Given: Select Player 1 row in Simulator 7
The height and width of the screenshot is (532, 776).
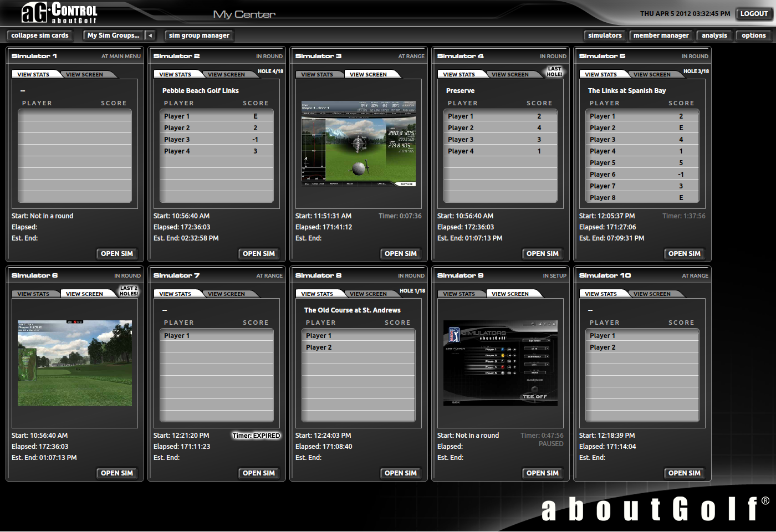Looking at the screenshot, I should click(x=217, y=336).
